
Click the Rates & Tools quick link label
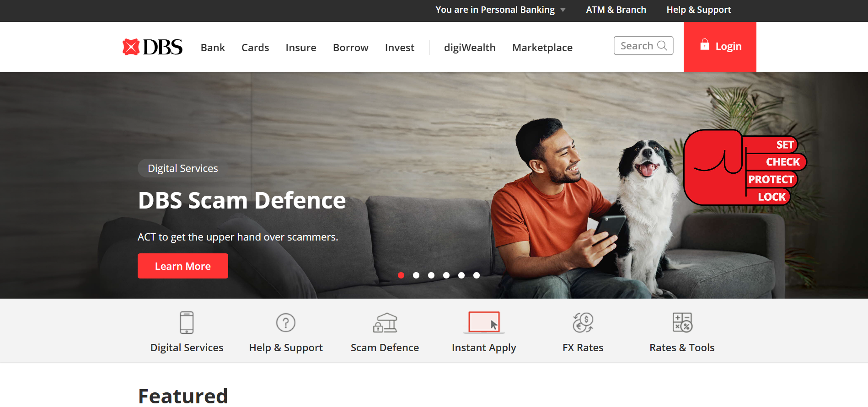(682, 348)
